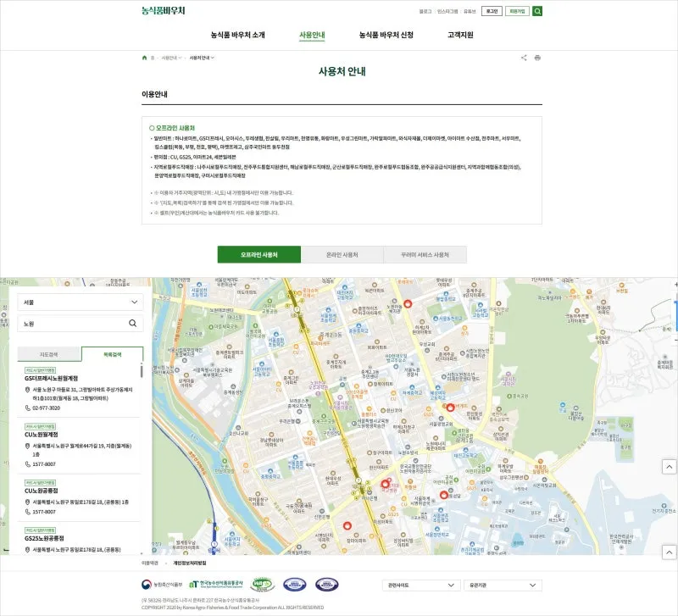This screenshot has height=616, width=678.
Task: Click the 노원 search input field
Action: (72, 324)
